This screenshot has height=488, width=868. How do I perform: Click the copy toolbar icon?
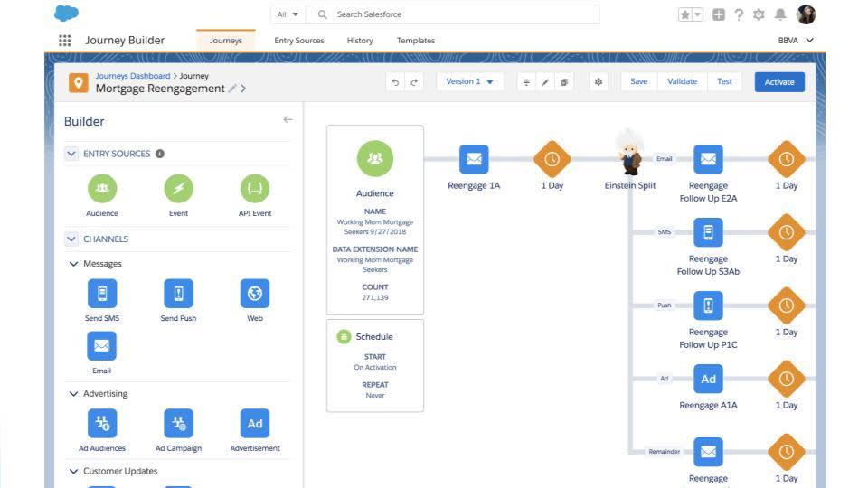[x=564, y=82]
